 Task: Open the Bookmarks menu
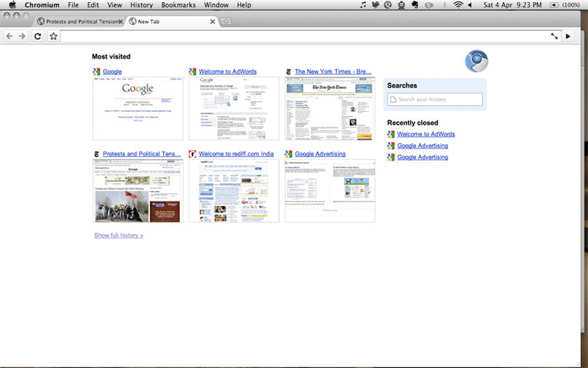coord(179,5)
